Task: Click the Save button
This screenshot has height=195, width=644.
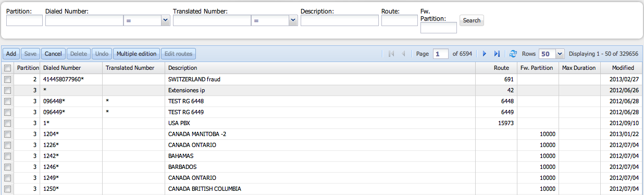Action: 30,54
